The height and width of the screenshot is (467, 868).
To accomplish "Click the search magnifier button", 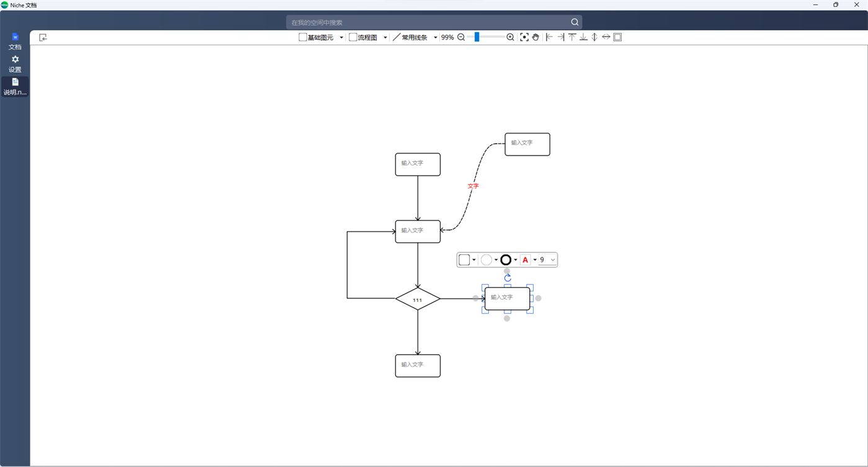I will coord(574,22).
